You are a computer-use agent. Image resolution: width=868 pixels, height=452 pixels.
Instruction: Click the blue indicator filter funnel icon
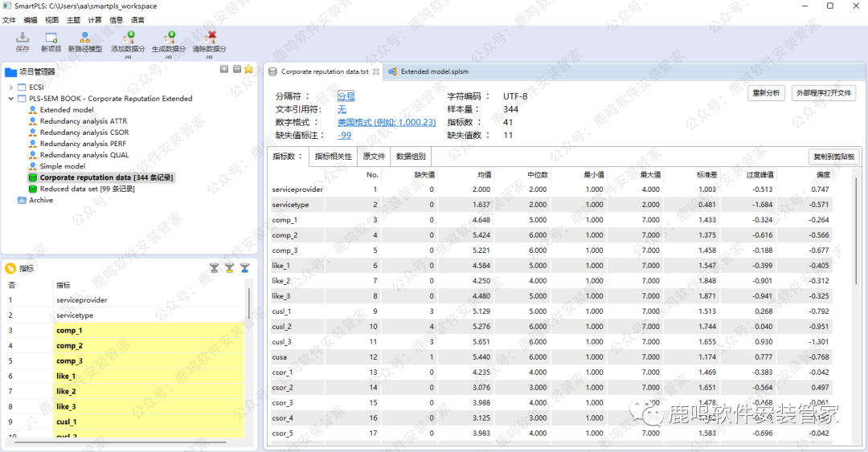244,267
